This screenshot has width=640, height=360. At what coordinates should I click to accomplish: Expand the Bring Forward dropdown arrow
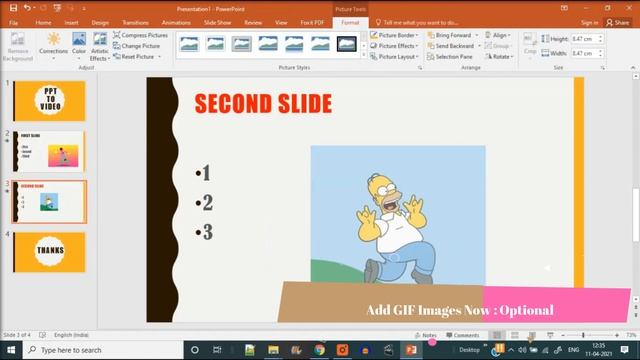click(x=477, y=36)
